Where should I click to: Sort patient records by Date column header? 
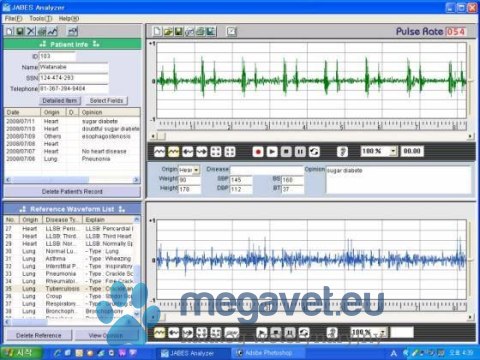pyautogui.click(x=22, y=112)
